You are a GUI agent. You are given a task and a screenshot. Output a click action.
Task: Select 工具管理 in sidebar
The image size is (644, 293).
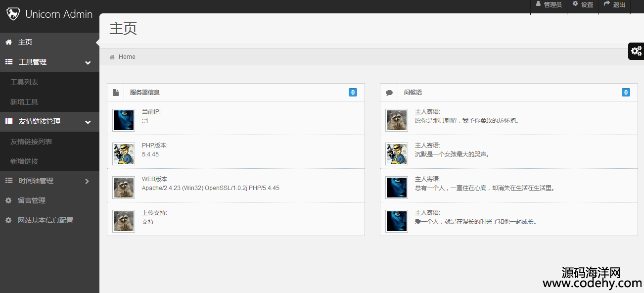(x=49, y=62)
